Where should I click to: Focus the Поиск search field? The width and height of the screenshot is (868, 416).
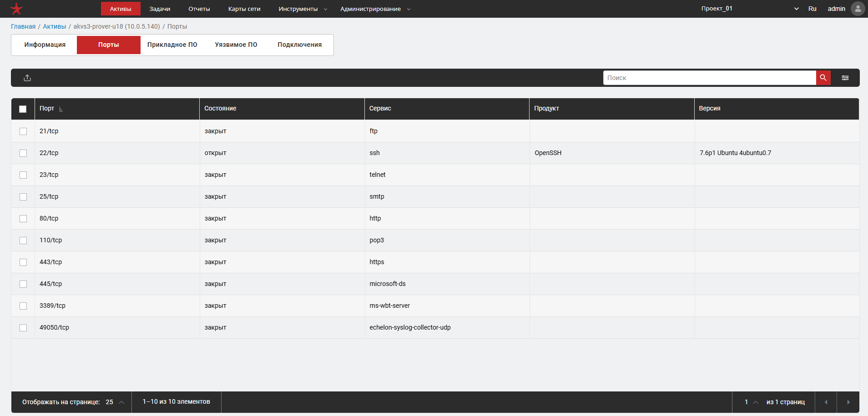point(710,78)
